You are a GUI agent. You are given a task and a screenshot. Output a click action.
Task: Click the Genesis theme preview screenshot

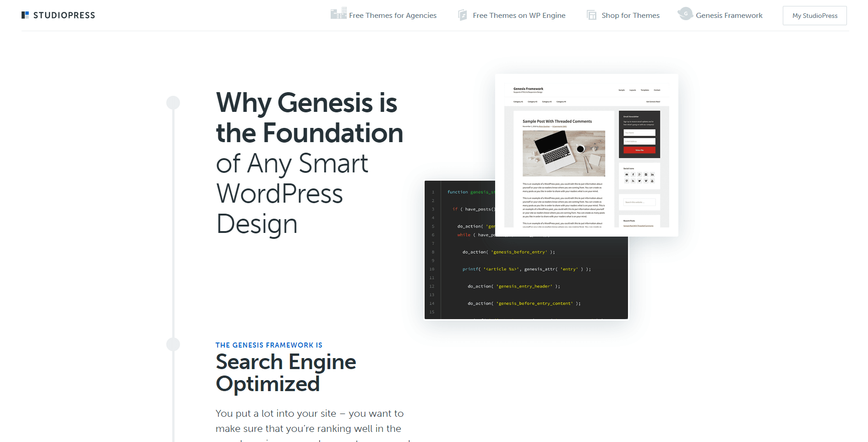pos(587,155)
